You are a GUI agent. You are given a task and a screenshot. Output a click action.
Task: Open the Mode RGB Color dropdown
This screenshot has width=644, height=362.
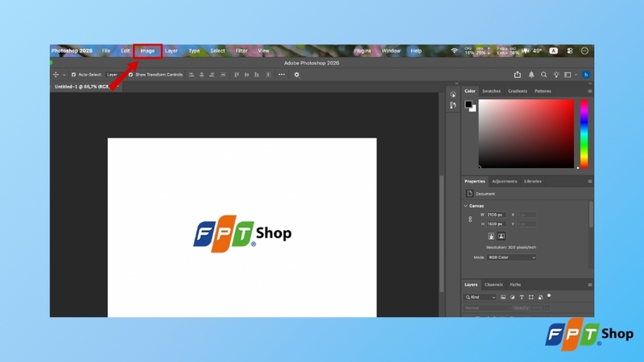512,257
